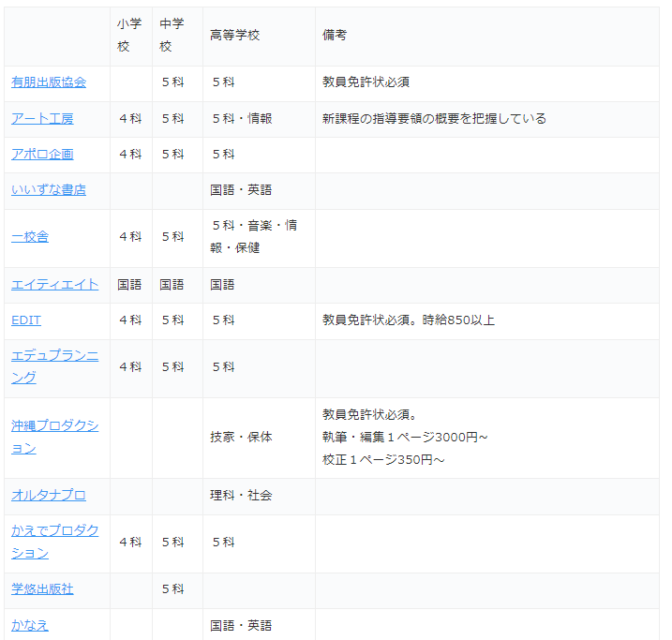This screenshot has width=672, height=640.
Task: Click 小学校 国語 cell for エイティエイト
Action: click(x=129, y=285)
